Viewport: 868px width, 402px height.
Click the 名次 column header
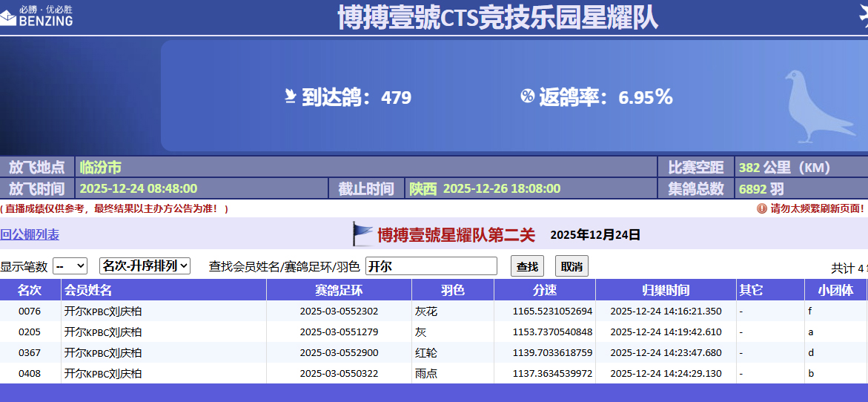coord(30,290)
